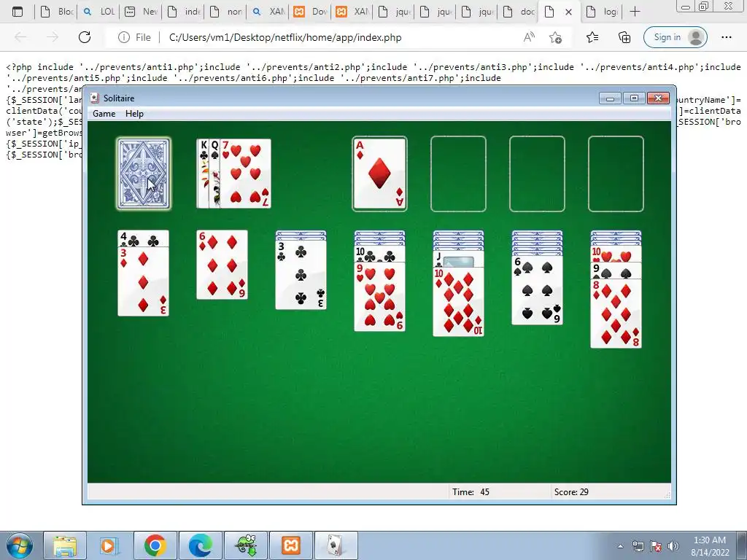
Task: Select the 10 of hearts card
Action: tap(616, 254)
